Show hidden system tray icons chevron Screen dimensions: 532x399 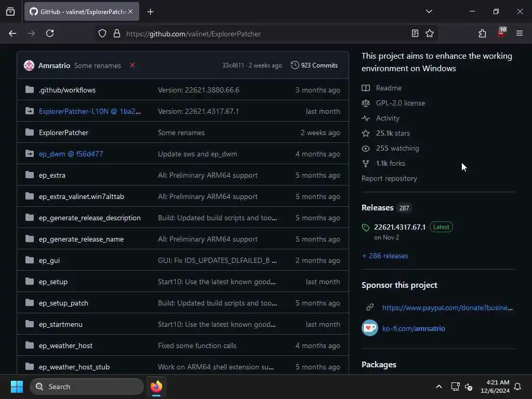438,387
